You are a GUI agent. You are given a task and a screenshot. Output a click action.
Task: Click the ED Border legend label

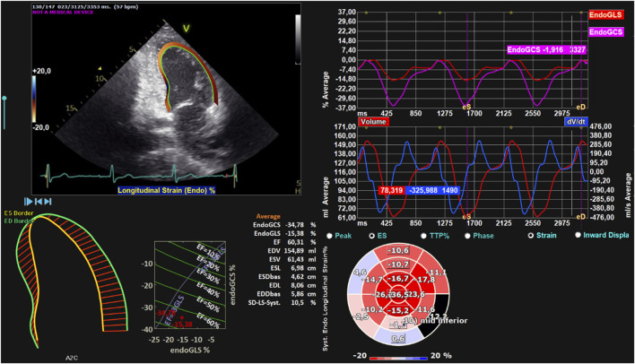pyautogui.click(x=19, y=221)
